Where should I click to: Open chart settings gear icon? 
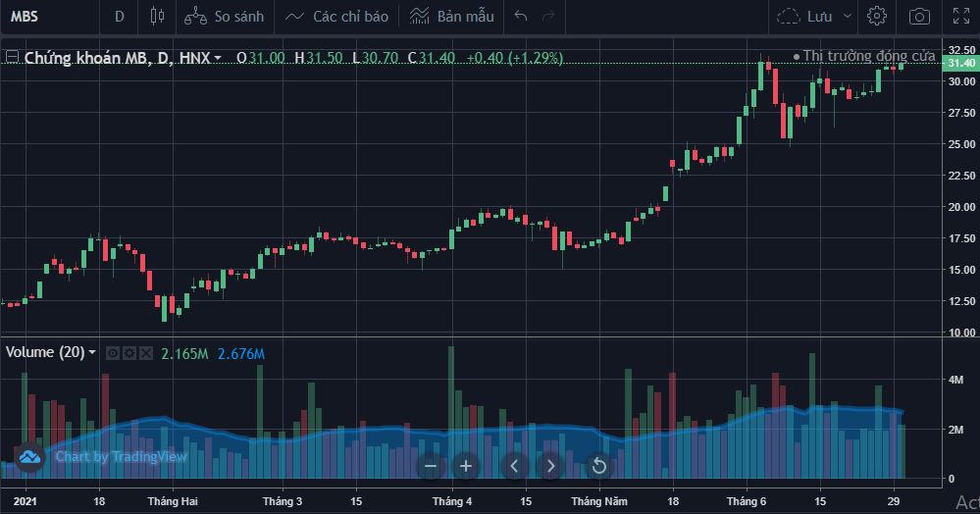click(877, 16)
